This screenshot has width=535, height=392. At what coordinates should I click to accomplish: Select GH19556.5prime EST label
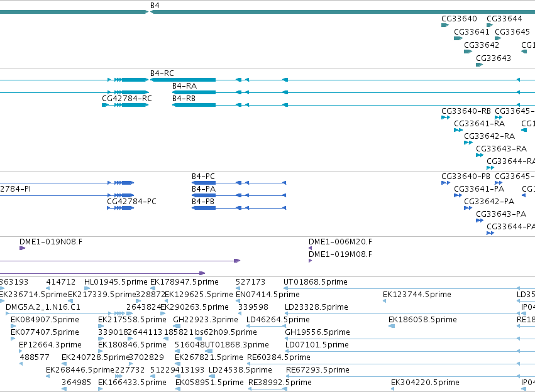(x=317, y=333)
